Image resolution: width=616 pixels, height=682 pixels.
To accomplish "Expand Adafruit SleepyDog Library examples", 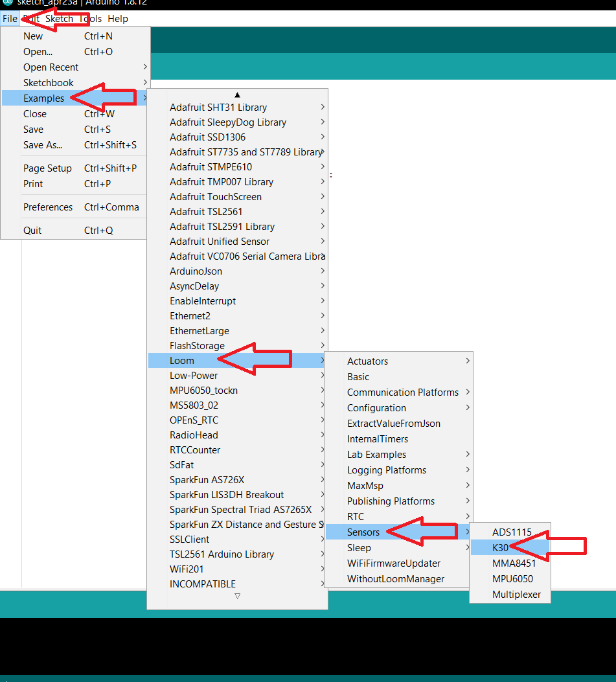I will (237, 122).
